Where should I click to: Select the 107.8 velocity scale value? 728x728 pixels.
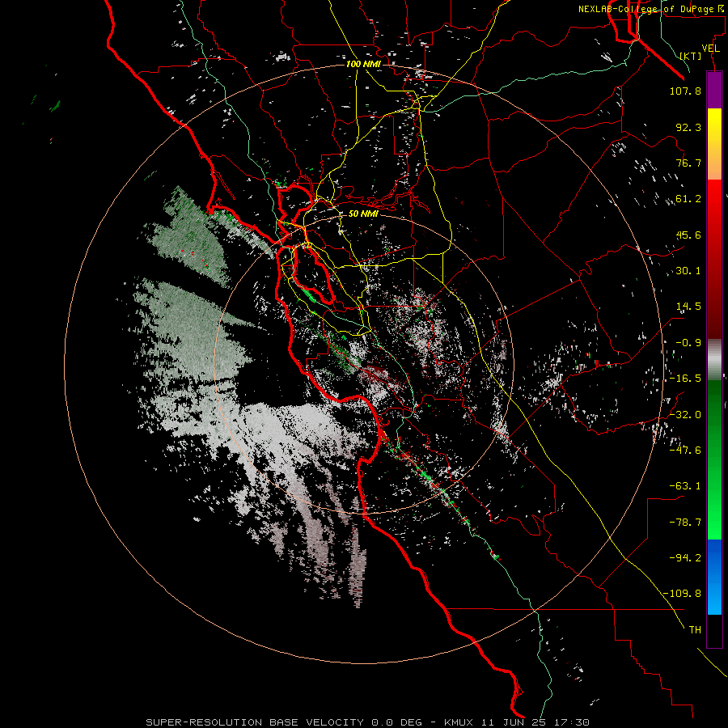(x=685, y=91)
